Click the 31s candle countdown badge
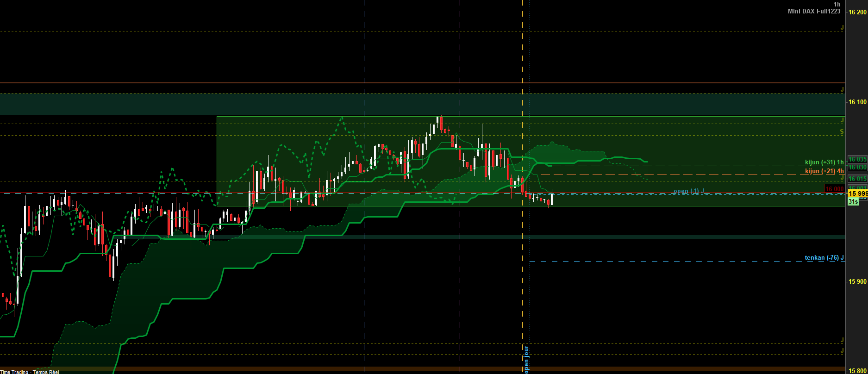 coord(853,202)
